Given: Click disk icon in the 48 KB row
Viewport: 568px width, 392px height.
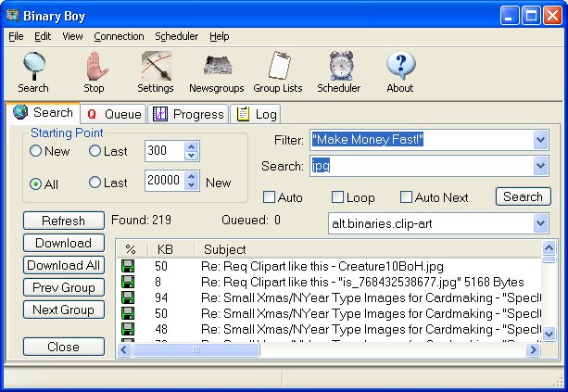Looking at the screenshot, I should point(128,329).
